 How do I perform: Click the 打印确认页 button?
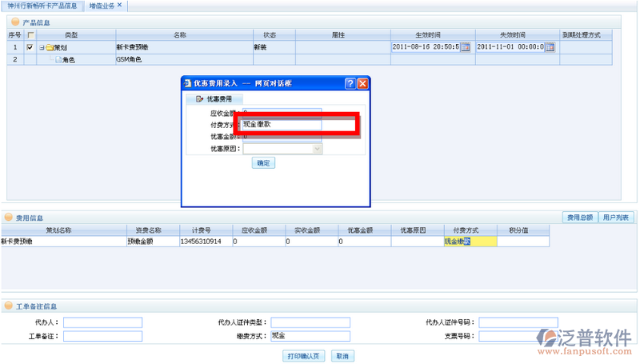pos(304,356)
